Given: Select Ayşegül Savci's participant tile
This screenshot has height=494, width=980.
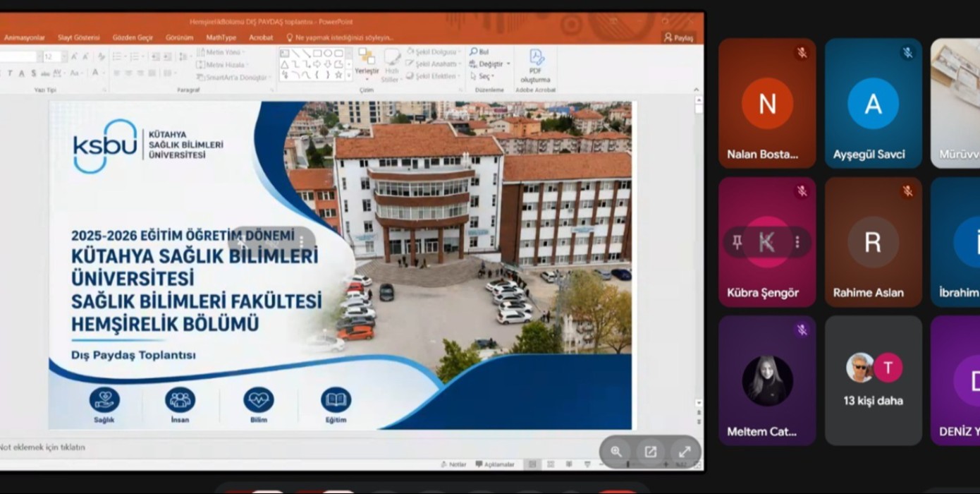Looking at the screenshot, I should click(873, 103).
